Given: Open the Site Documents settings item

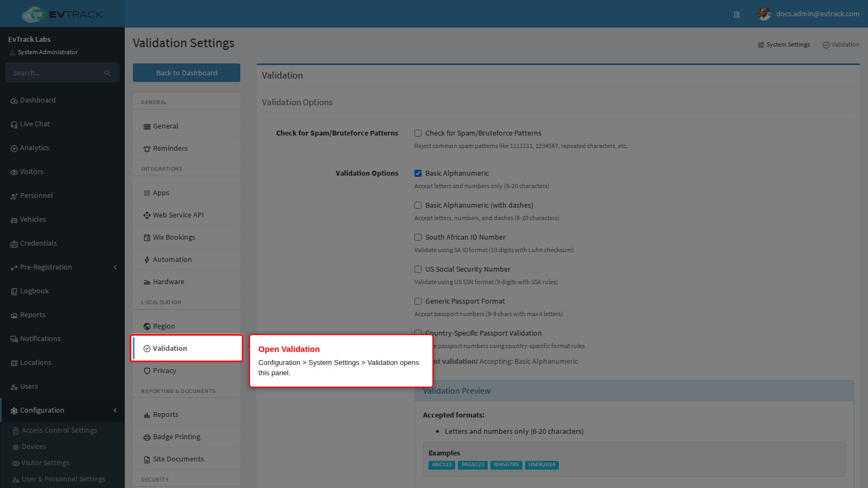Looking at the screenshot, I should [187, 459].
